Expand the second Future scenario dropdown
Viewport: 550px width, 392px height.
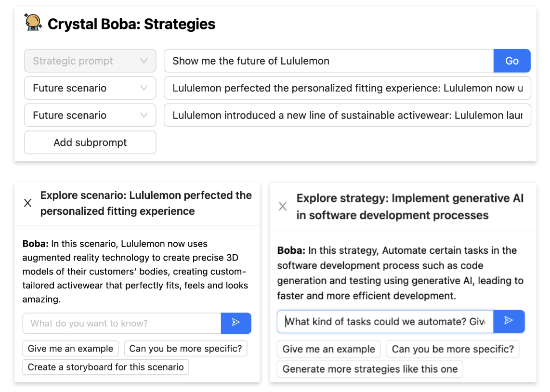point(90,116)
